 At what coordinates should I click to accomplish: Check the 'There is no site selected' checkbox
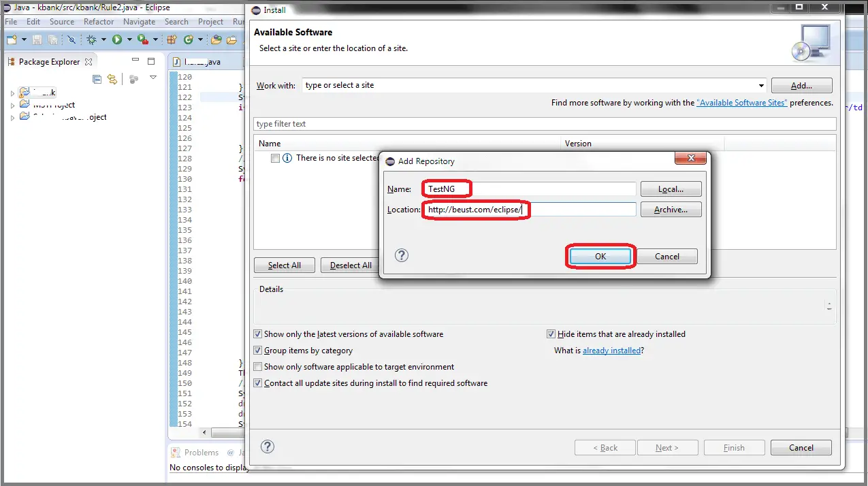click(x=275, y=158)
